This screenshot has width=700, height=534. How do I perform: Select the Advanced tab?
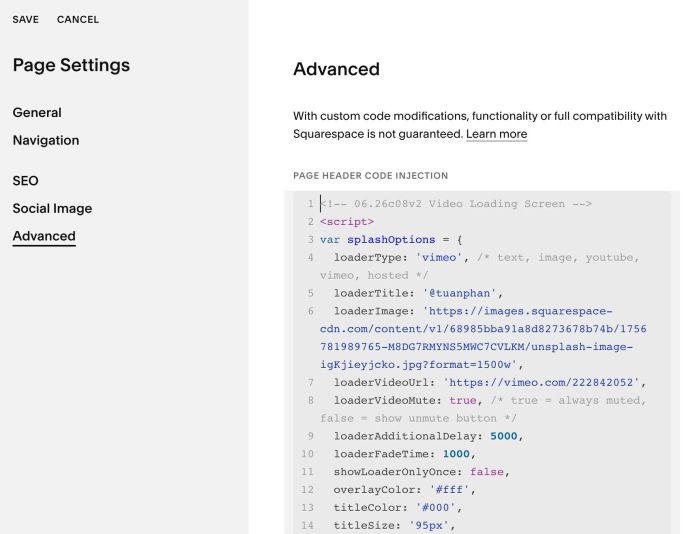pyautogui.click(x=44, y=236)
